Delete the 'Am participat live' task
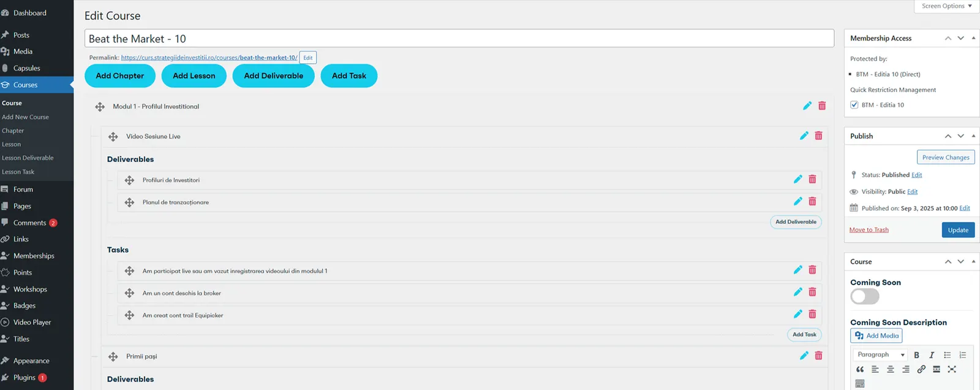The height and width of the screenshot is (390, 980). (x=812, y=270)
